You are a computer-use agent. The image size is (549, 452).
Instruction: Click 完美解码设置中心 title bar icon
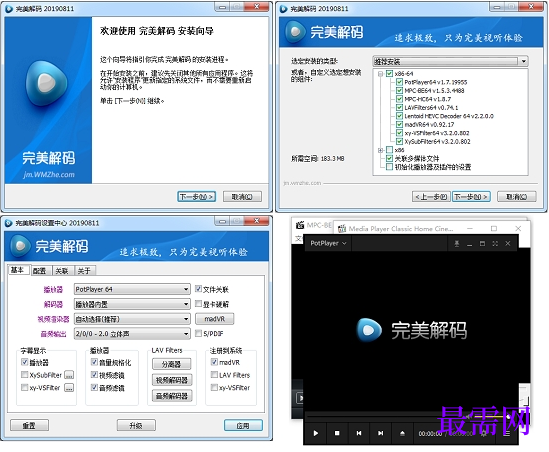point(8,223)
